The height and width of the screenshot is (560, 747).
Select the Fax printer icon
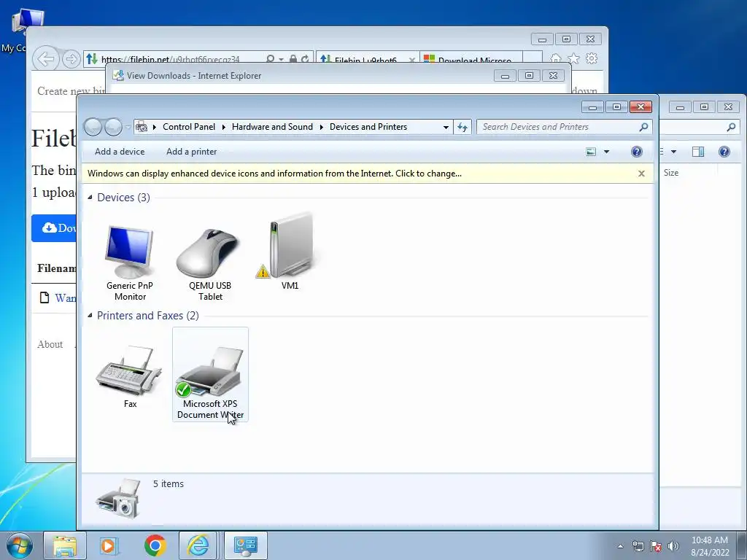[130, 376]
